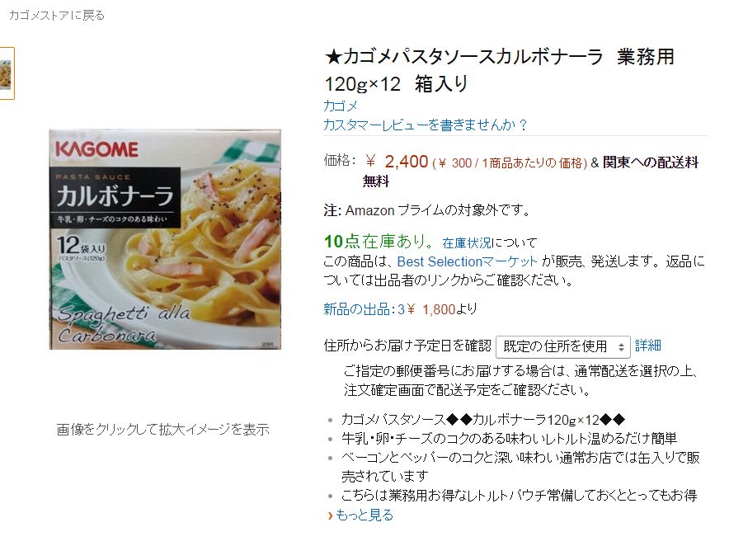This screenshot has width=729, height=560.
Task: Enlarge the main carbonara package image
Action: point(165,239)
